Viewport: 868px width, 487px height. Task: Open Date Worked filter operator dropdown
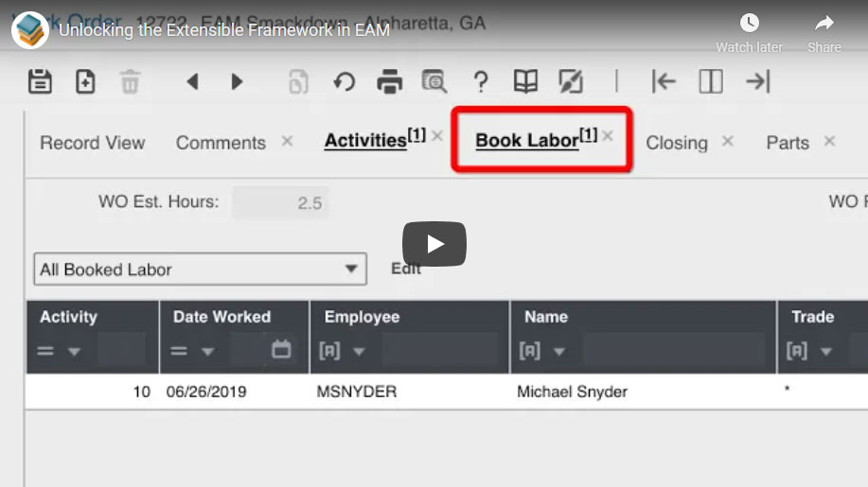coord(207,351)
